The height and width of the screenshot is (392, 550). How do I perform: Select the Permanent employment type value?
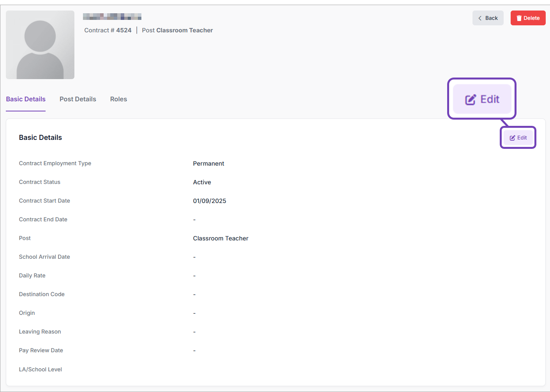click(208, 164)
